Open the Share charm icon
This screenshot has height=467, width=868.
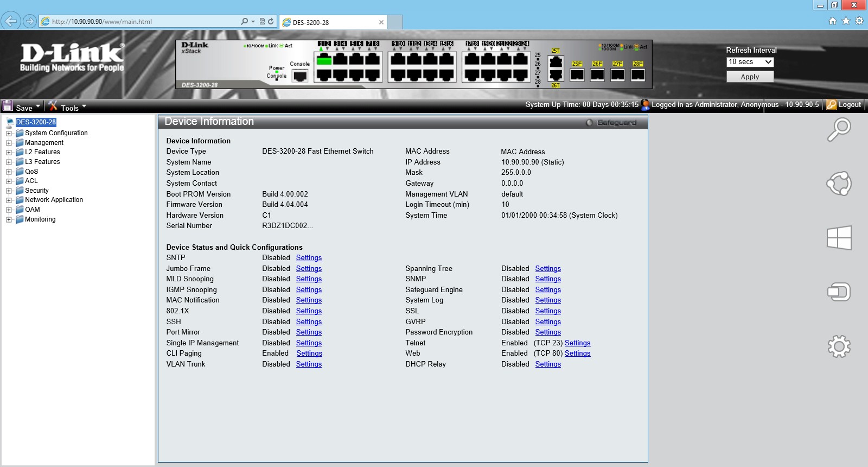839,184
